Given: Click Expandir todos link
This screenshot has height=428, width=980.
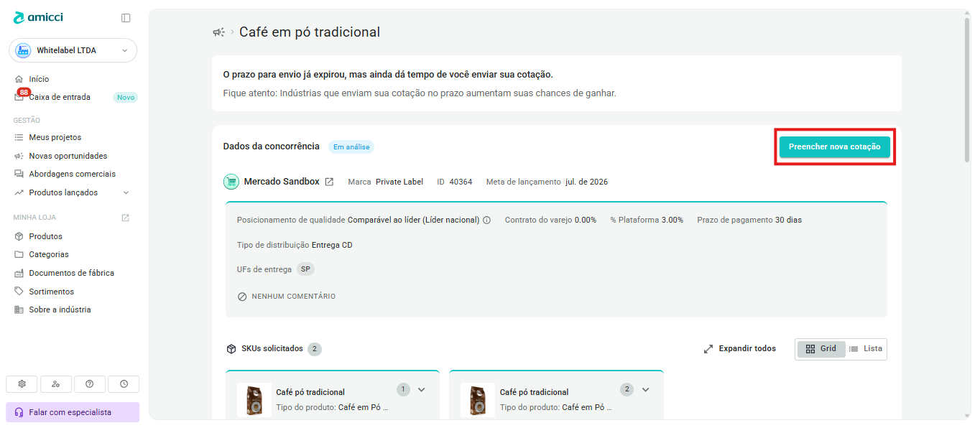Looking at the screenshot, I should (739, 349).
